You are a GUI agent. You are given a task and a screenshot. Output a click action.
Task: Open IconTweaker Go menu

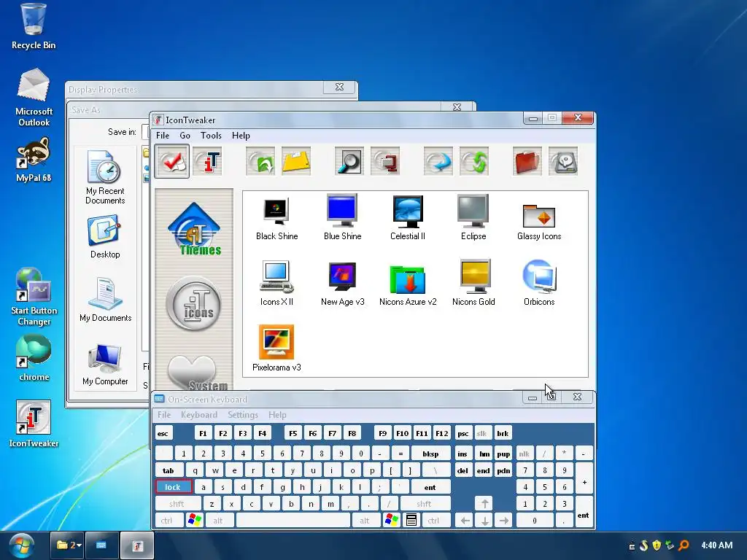pyautogui.click(x=185, y=136)
